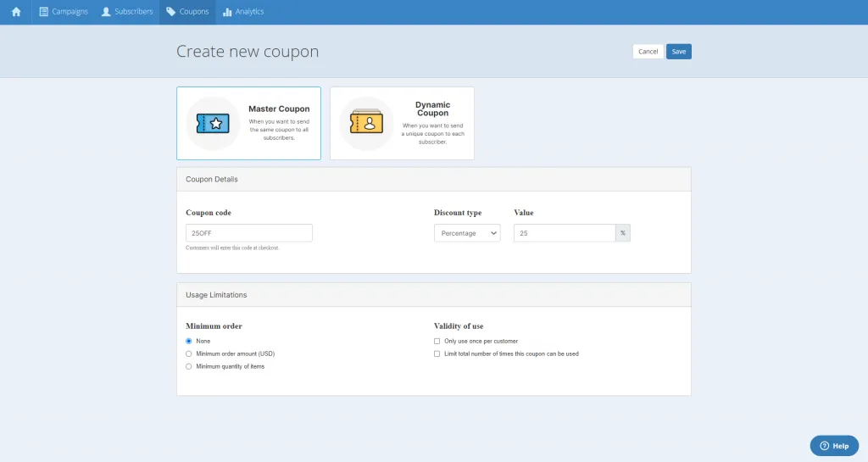
Task: Click the Subscribers person icon
Action: tap(106, 12)
